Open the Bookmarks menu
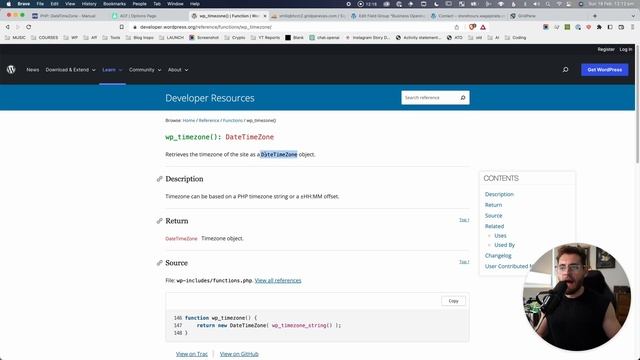 click(x=114, y=4)
